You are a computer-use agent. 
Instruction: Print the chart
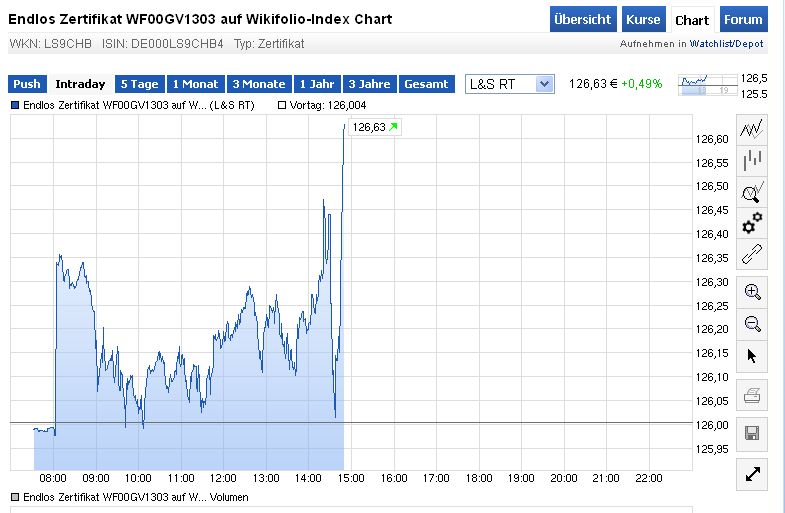pos(751,395)
